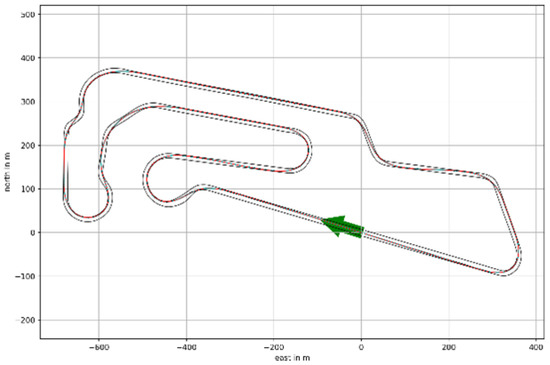Click the 300 tick label on y-axis
Viewport: 550px width, 365px height.
[28, 102]
